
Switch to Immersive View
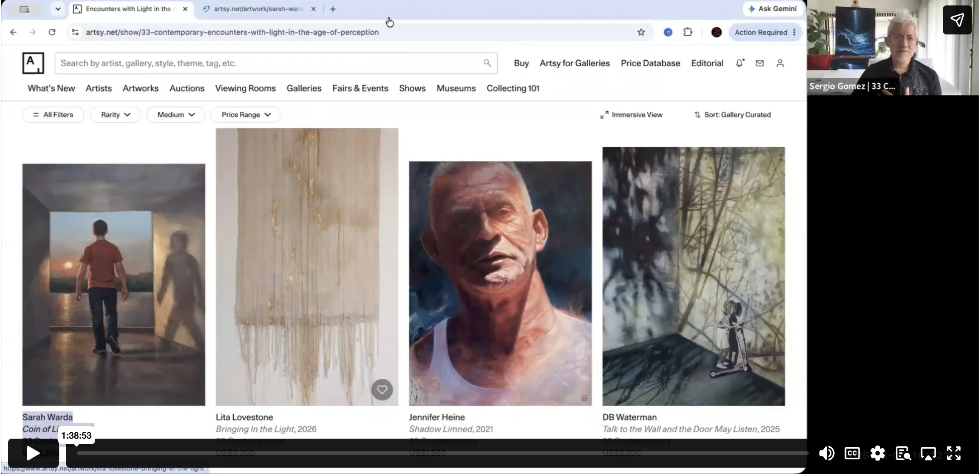click(631, 115)
